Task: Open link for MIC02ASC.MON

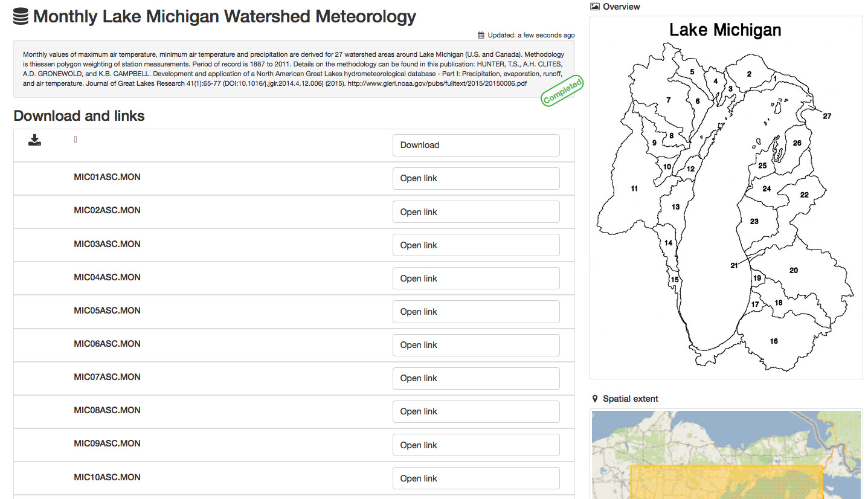Action: (476, 212)
